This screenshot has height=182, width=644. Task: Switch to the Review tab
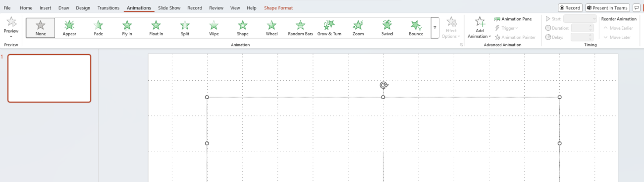[x=216, y=8]
